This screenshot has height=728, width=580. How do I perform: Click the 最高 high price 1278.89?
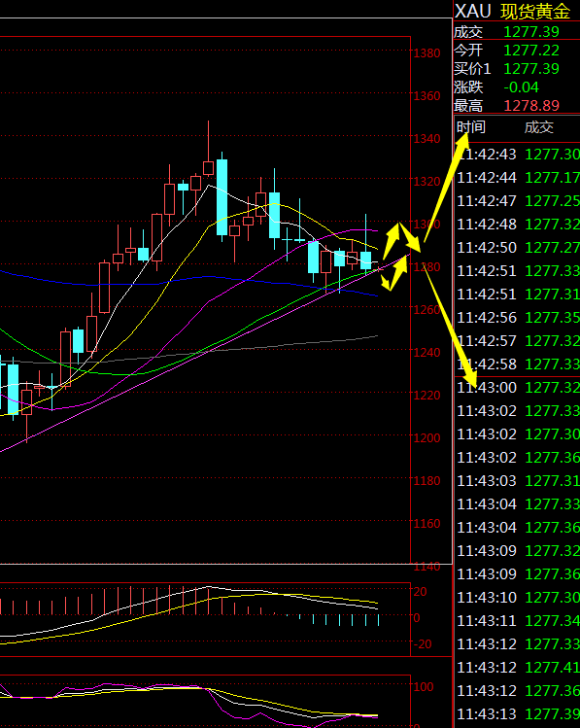point(531,106)
